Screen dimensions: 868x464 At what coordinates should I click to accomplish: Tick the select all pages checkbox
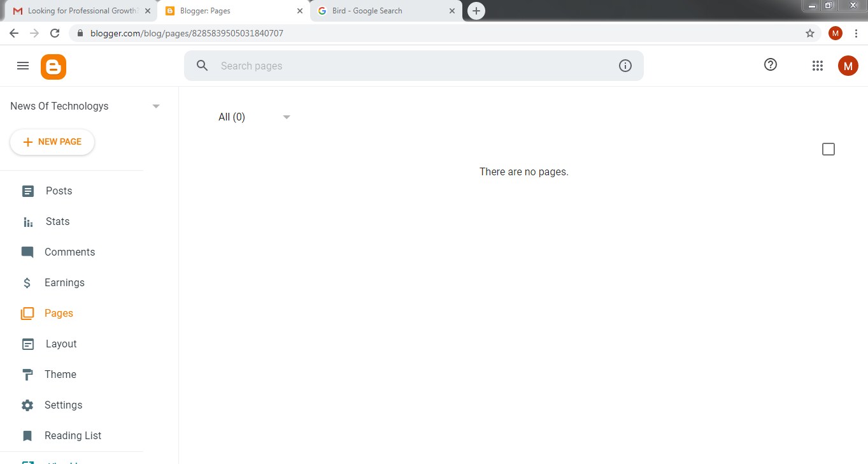tap(829, 149)
